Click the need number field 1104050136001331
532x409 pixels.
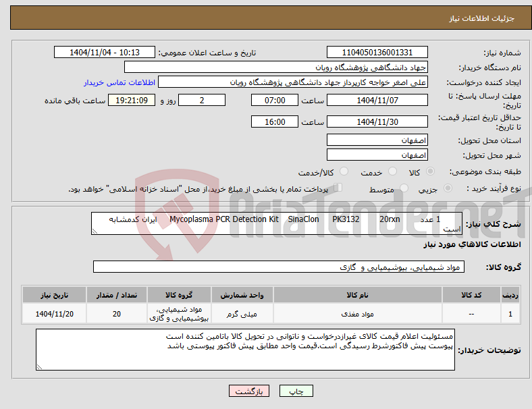click(377, 53)
